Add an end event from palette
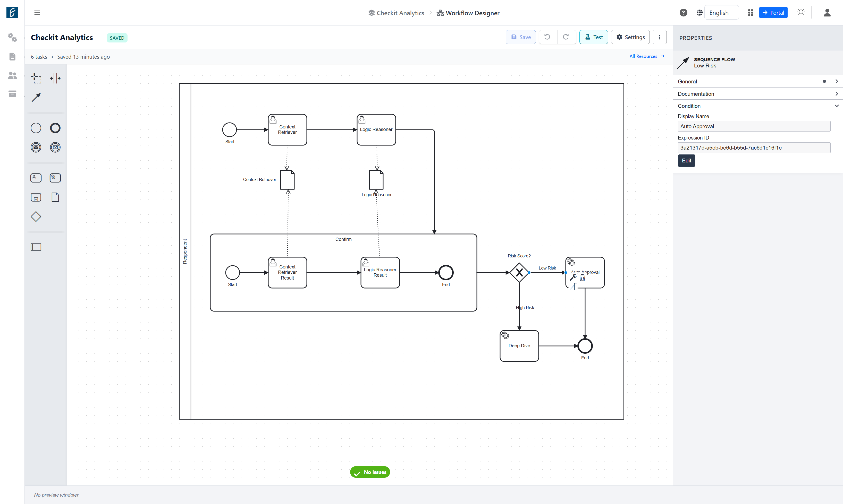This screenshot has height=504, width=843. point(55,128)
